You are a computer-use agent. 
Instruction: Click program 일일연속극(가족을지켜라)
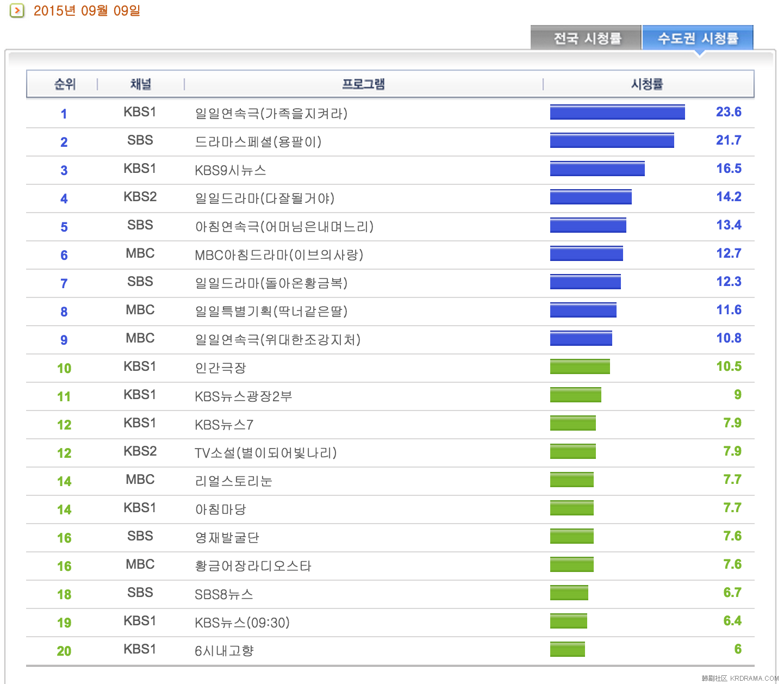pyautogui.click(x=271, y=113)
